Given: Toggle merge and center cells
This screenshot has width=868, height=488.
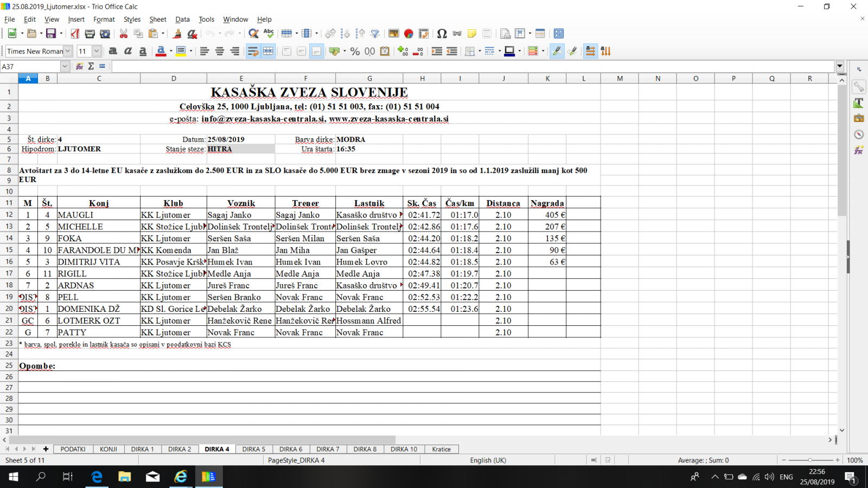Looking at the screenshot, I should tap(268, 51).
